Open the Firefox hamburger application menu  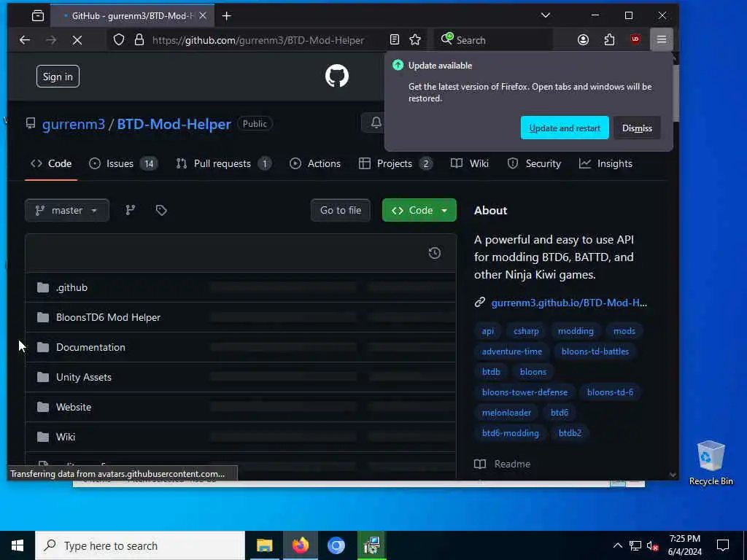[661, 40]
